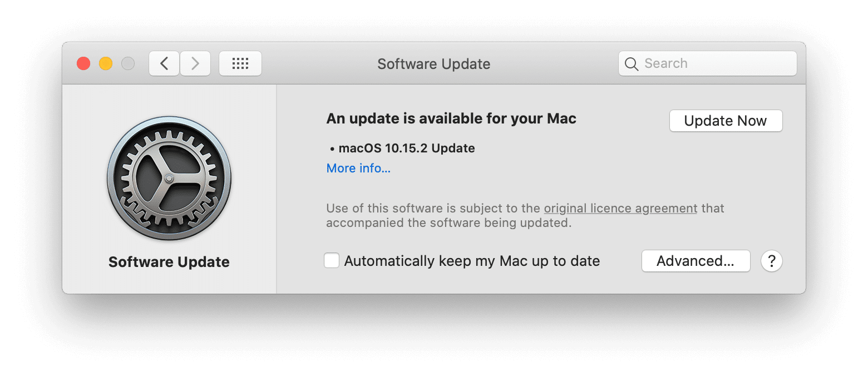868x376 pixels.
Task: Click the Software Update window title
Action: pyautogui.click(x=433, y=64)
